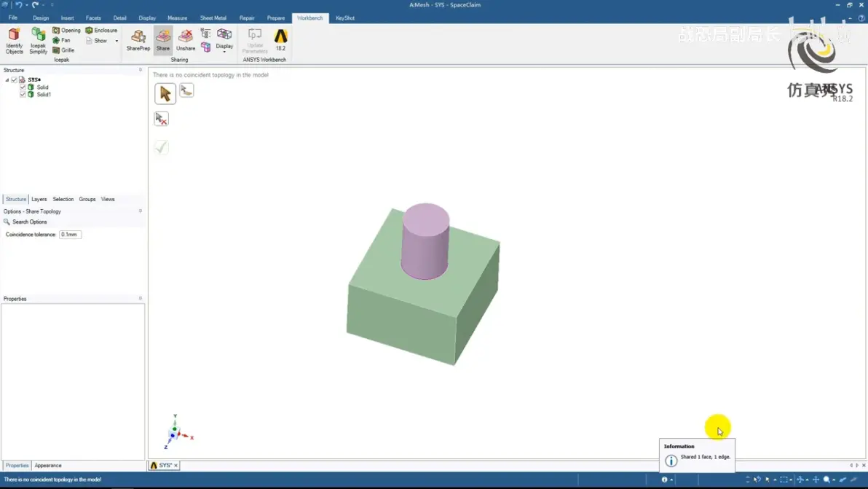
Task: Click the Undo arrow in title bar
Action: pyautogui.click(x=19, y=5)
